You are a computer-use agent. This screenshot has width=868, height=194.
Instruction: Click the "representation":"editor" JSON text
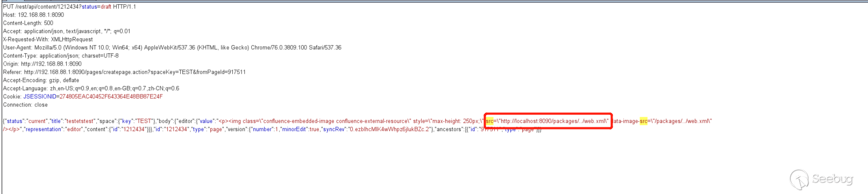(53, 129)
